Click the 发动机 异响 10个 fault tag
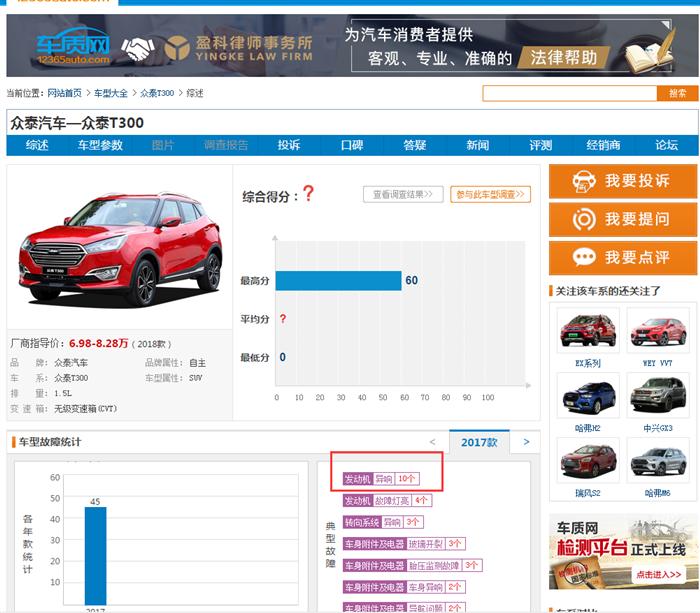 [x=381, y=479]
